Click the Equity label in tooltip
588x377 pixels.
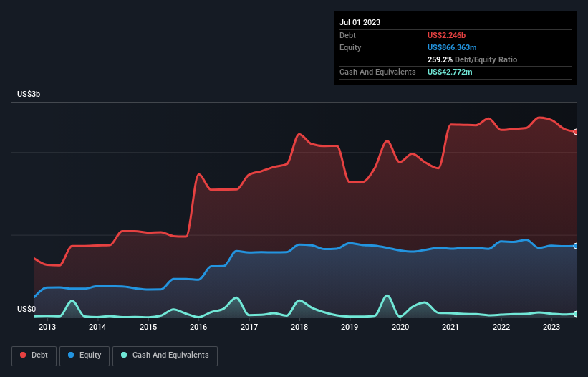point(350,47)
